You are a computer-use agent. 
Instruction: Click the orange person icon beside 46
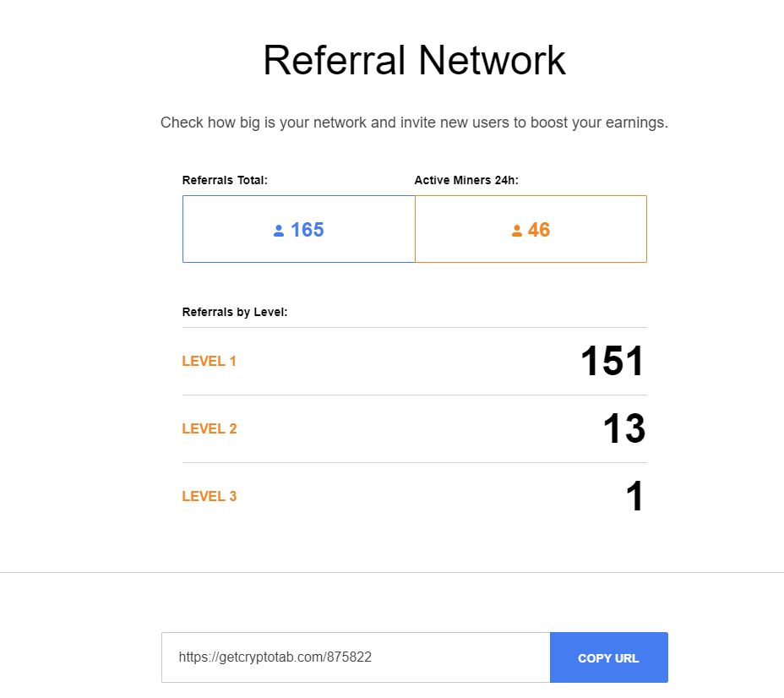pyautogui.click(x=517, y=231)
